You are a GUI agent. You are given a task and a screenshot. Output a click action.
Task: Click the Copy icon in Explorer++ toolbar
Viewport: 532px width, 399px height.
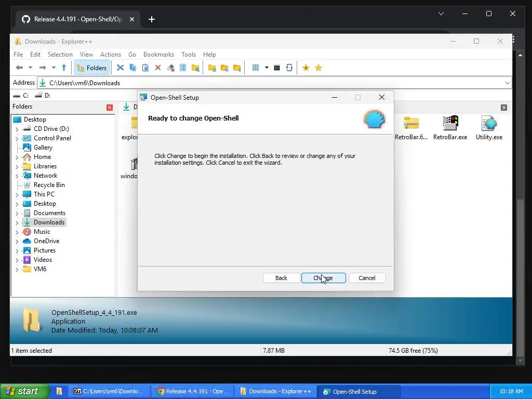(132, 68)
